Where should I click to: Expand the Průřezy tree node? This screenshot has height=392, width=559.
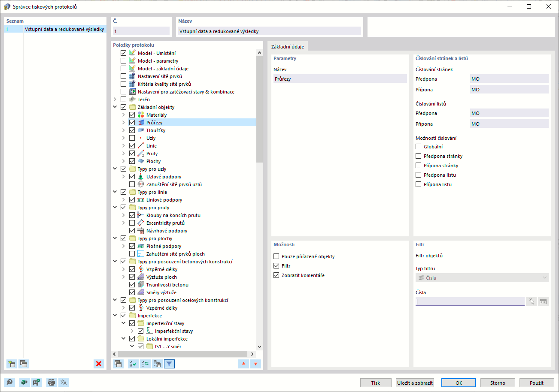pos(124,123)
